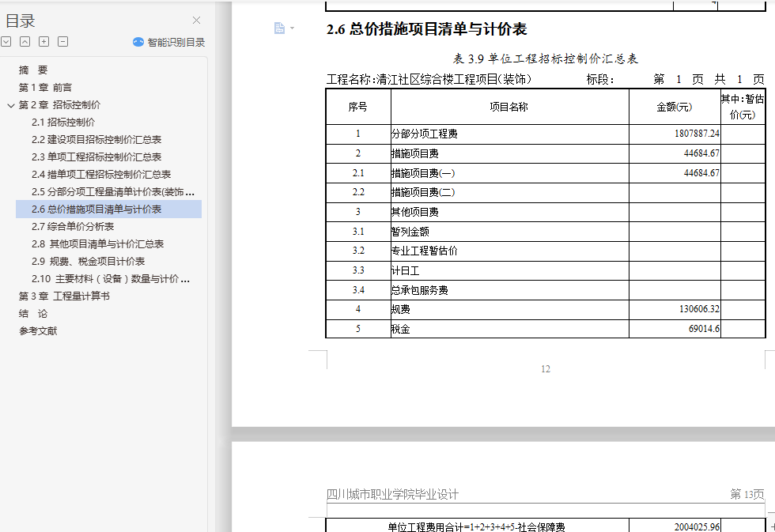775x532 pixels.
Task: Jump to 第 1 章 前言
Action: pos(46,88)
